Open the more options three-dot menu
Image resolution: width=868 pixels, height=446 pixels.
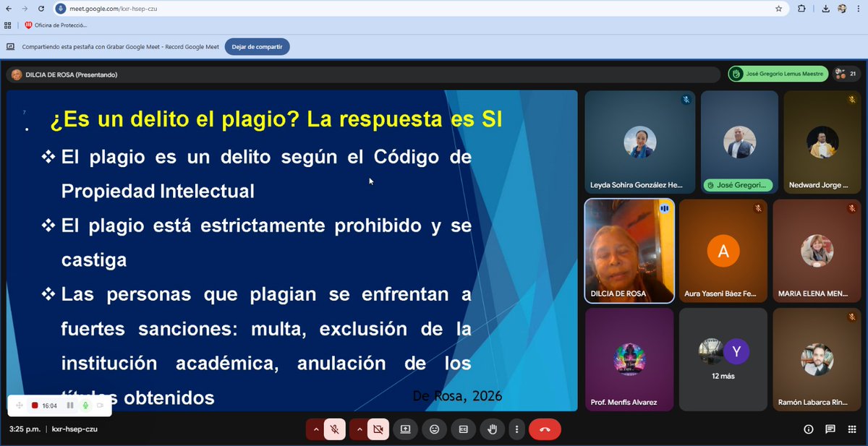(516, 429)
